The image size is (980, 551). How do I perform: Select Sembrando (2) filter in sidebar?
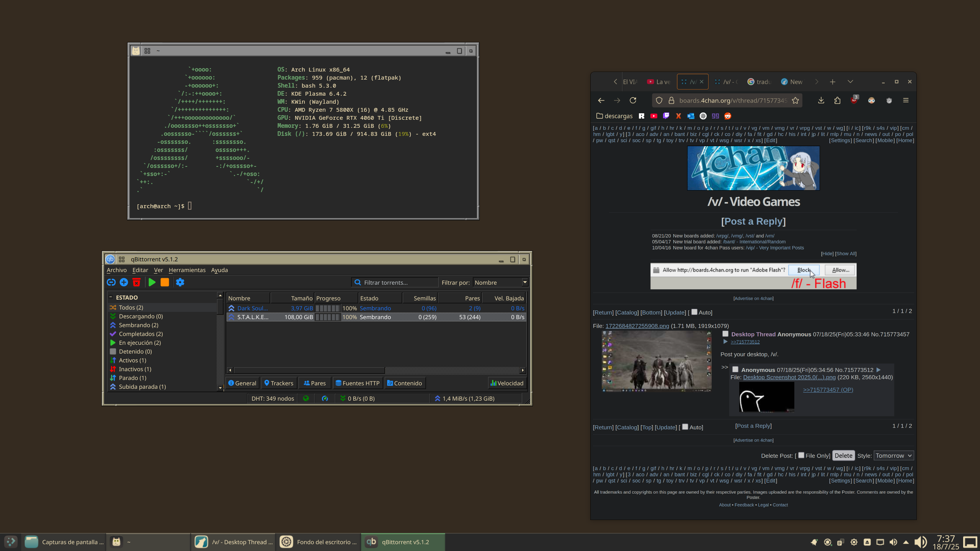139,325
